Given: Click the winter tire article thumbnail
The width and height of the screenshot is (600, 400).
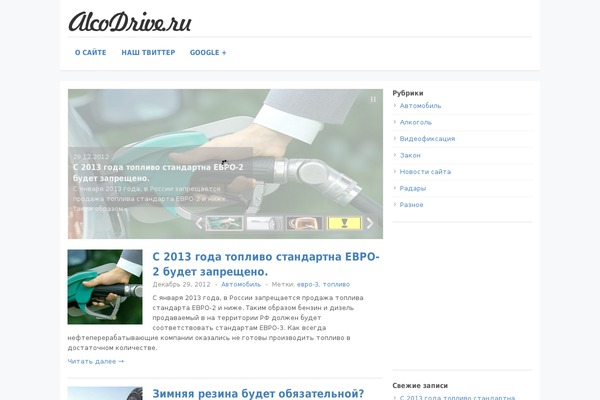Looking at the screenshot, I should pyautogui.click(x=105, y=393).
